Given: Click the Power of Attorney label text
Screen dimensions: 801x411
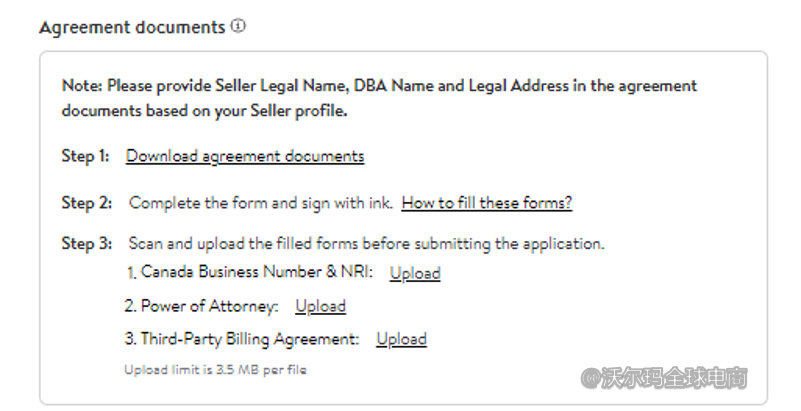Looking at the screenshot, I should coord(207,306).
